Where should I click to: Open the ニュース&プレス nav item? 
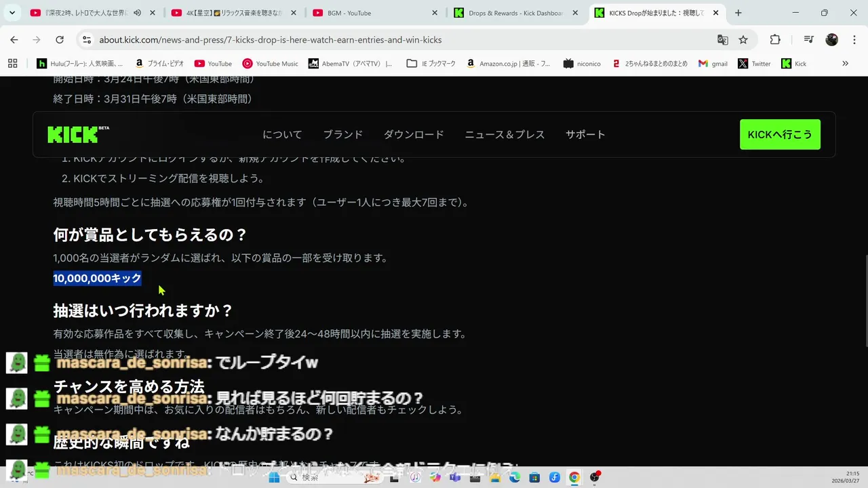[x=505, y=134]
